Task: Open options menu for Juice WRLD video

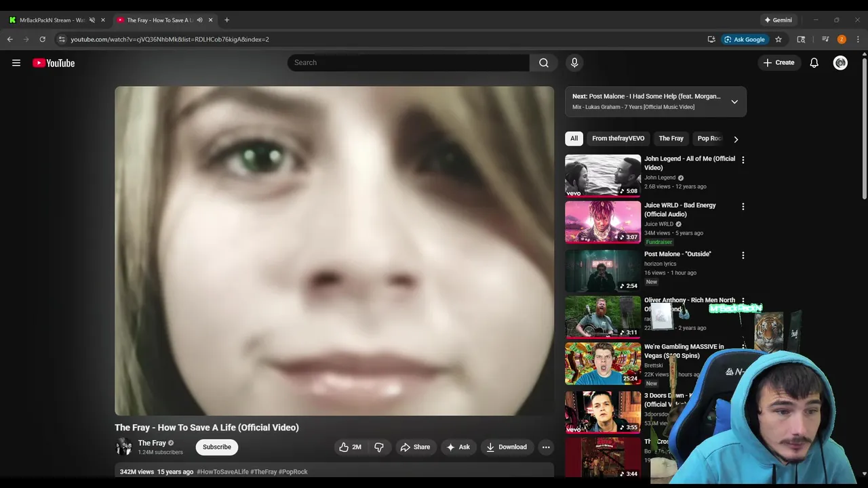Action: [x=743, y=206]
